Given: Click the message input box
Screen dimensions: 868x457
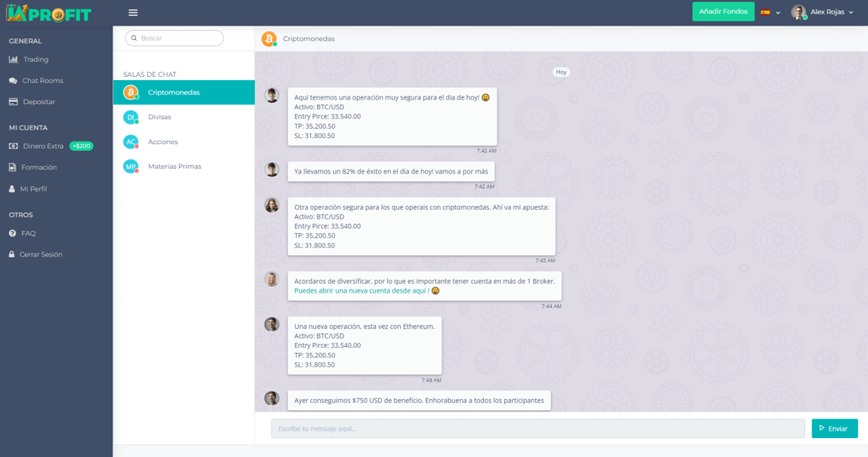Looking at the screenshot, I should (537, 428).
